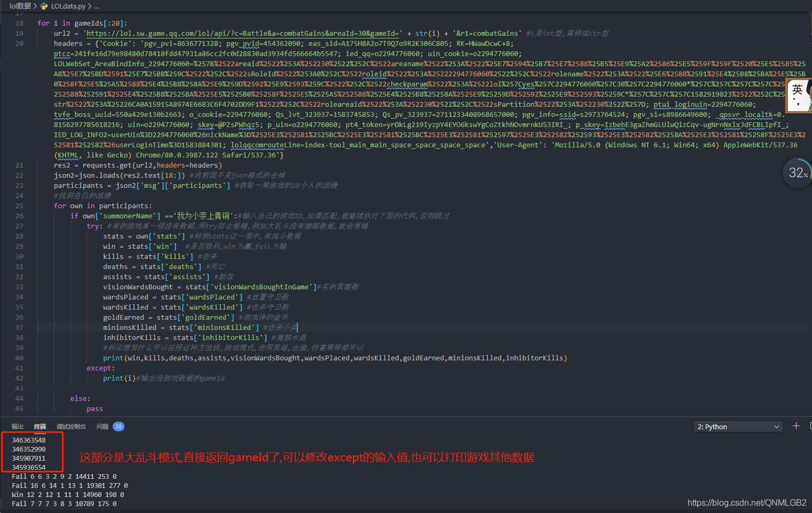Click the 'res2 = requests.get(url2,headers=headers)' line
Screen dimensions: 812x513
click(x=137, y=165)
